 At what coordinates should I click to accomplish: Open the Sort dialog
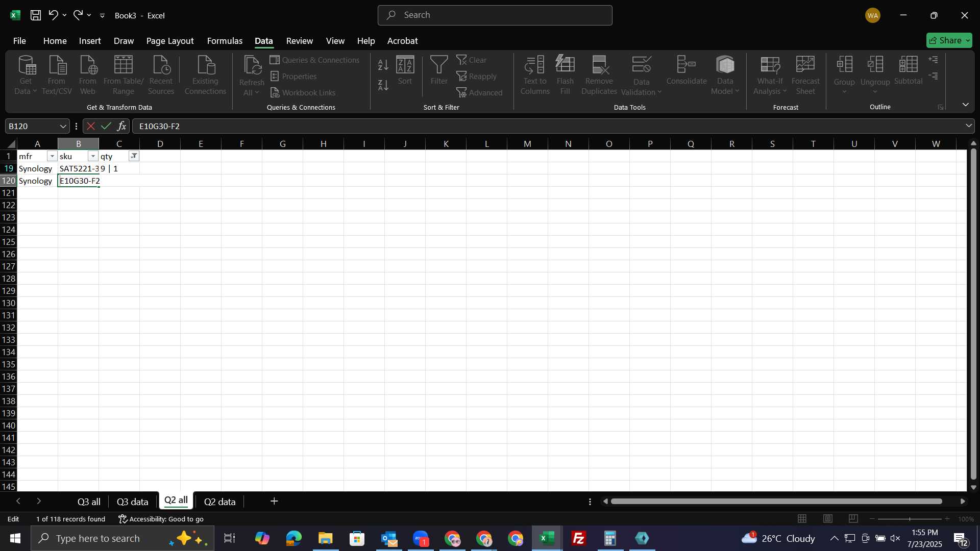(405, 70)
